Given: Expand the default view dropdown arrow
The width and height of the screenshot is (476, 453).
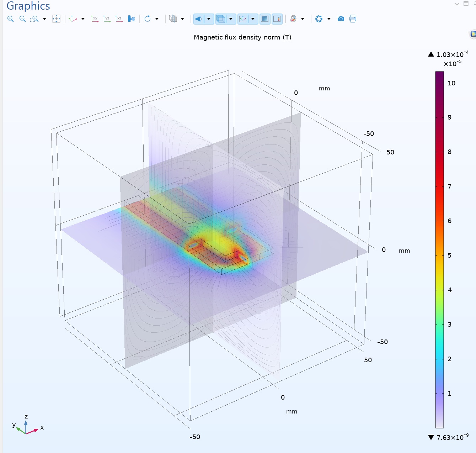Looking at the screenshot, I should tap(83, 19).
